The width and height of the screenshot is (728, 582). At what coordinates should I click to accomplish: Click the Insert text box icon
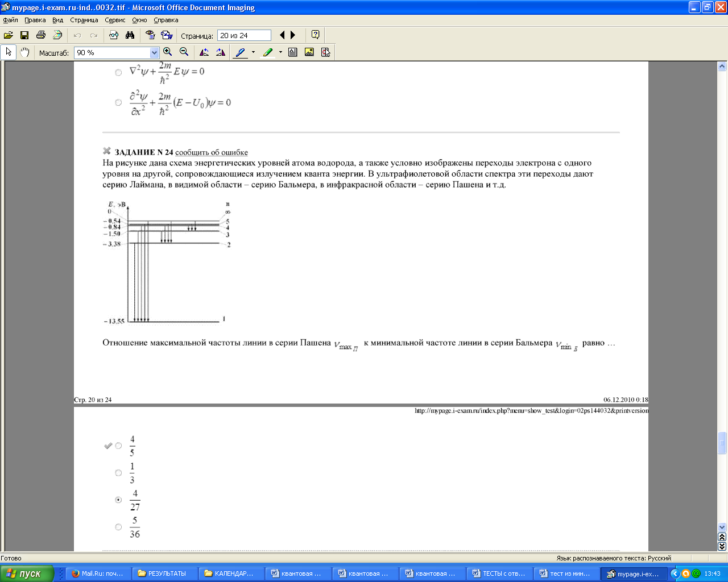[293, 52]
